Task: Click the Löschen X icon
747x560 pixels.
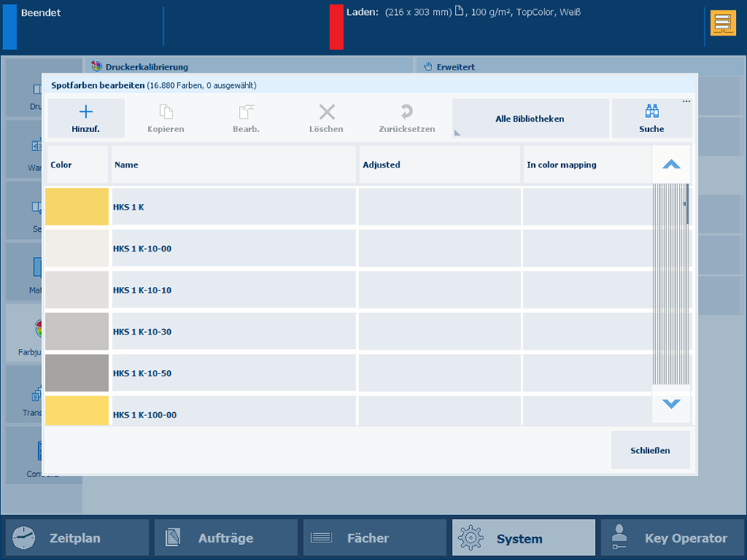Action: [x=327, y=112]
